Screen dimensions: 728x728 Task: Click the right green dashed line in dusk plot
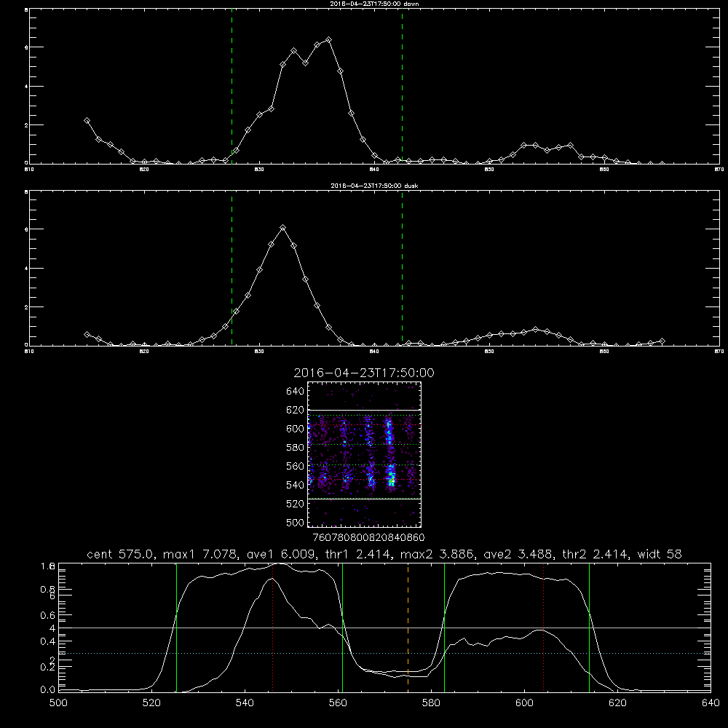tap(402, 269)
